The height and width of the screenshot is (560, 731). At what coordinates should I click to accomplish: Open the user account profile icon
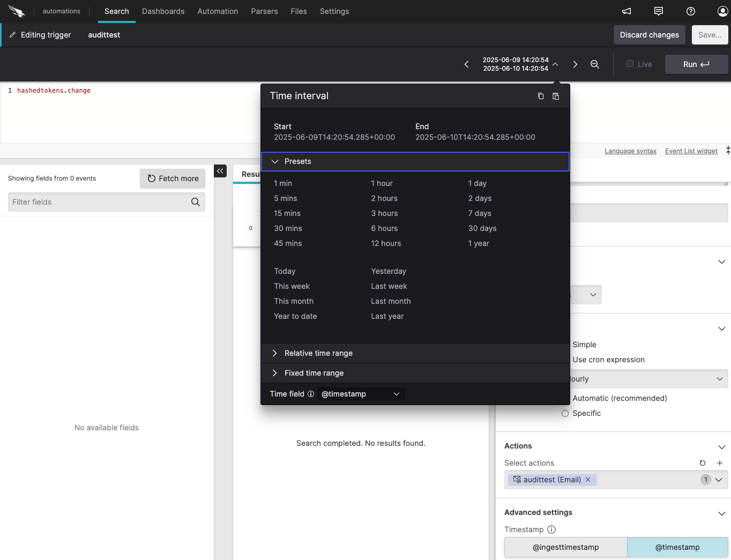722,11
